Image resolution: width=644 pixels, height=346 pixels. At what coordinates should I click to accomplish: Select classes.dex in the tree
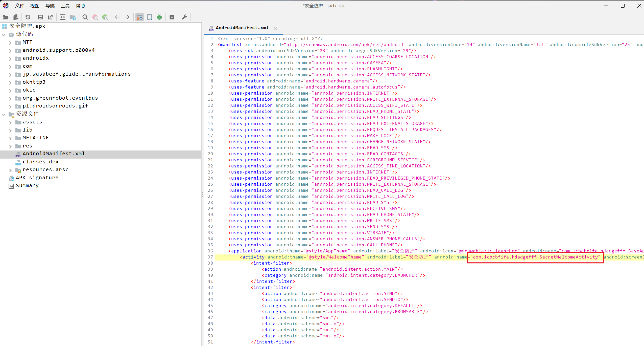(x=40, y=162)
